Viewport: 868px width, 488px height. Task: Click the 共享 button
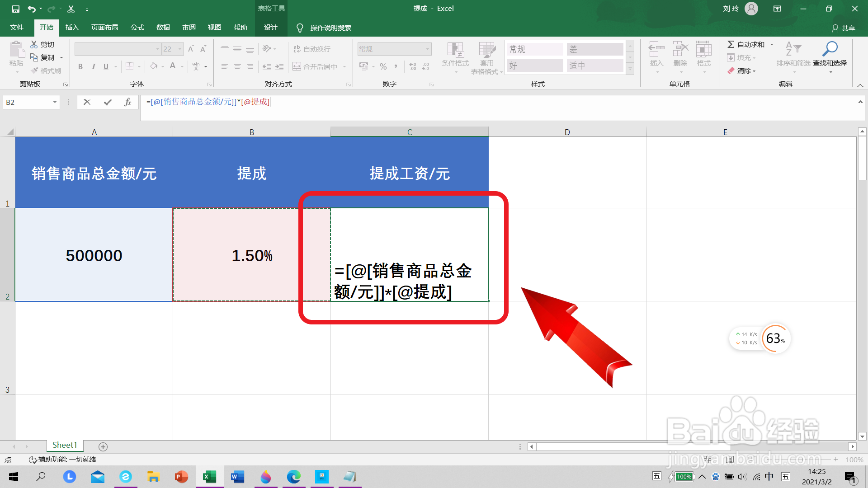click(x=844, y=28)
